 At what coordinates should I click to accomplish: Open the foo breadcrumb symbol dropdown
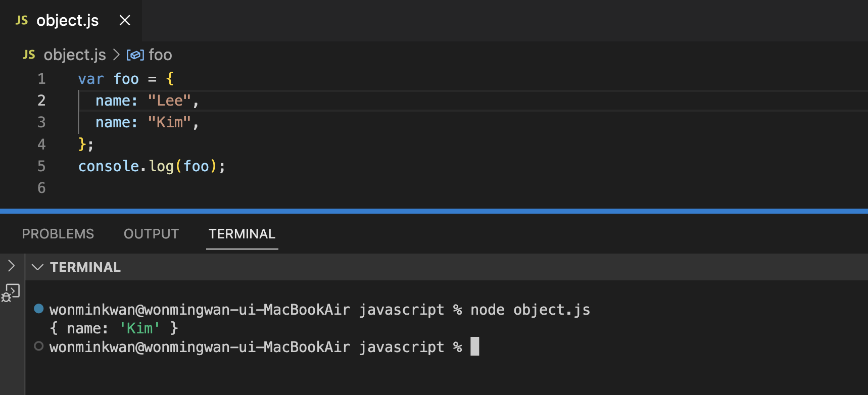click(x=160, y=55)
